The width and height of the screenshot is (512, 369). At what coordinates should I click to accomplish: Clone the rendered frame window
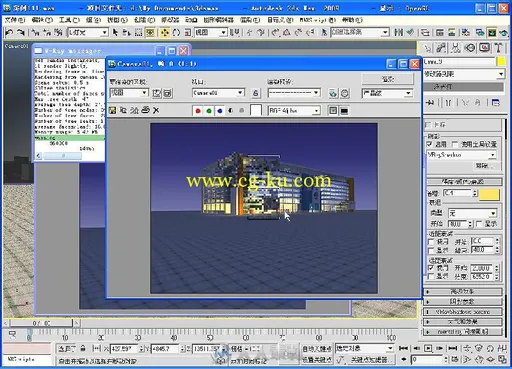pos(123,110)
